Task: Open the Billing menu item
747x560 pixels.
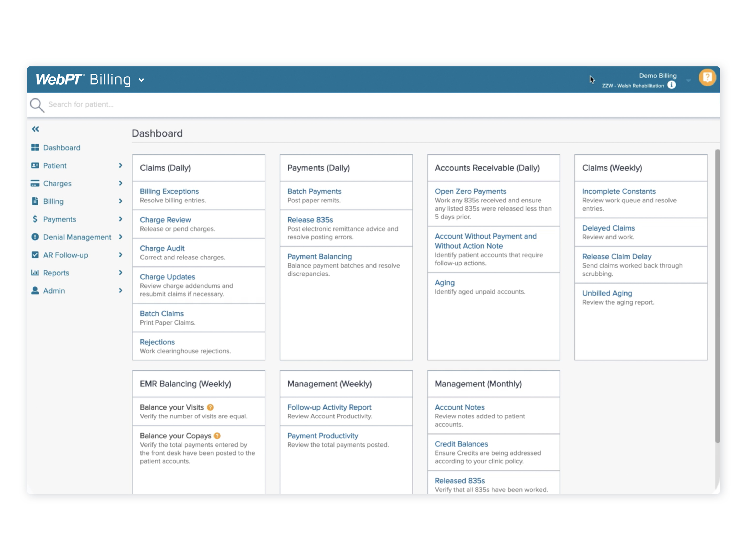Action: click(53, 201)
